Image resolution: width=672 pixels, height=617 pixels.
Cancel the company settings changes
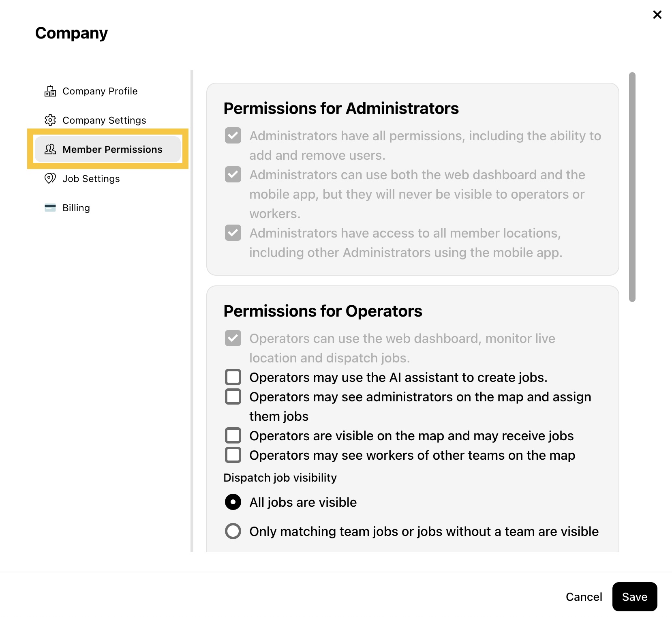584,597
